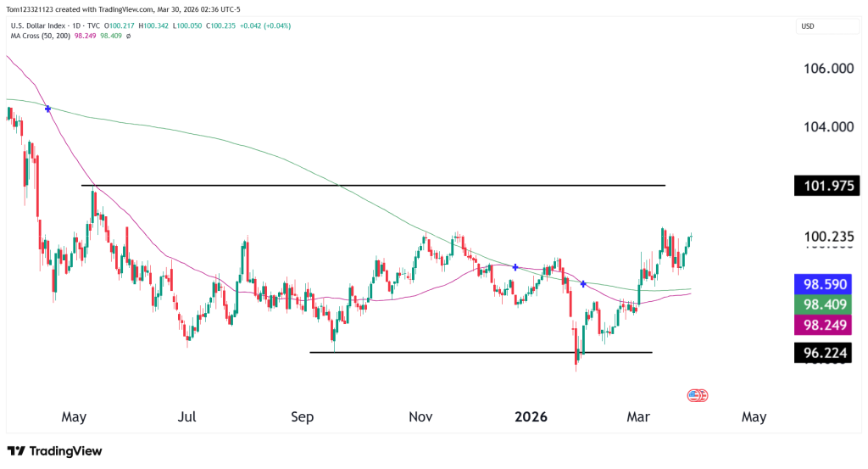The width and height of the screenshot is (868, 469).
Task: Click the middle blue MA cross marker
Action: tap(515, 266)
